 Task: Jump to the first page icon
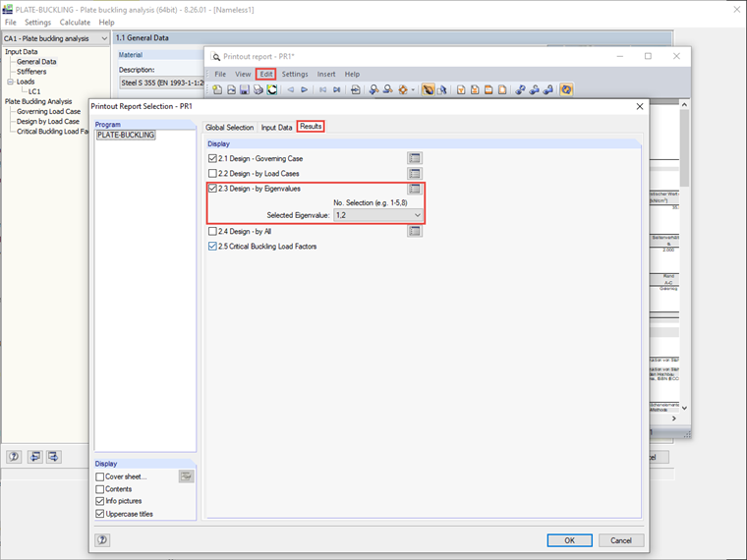coord(322,89)
